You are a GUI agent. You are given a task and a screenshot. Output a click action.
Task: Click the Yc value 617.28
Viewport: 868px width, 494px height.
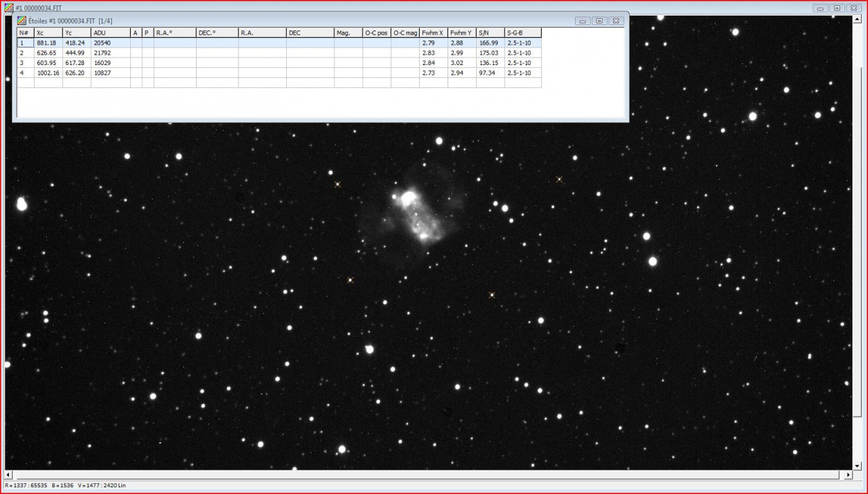pos(75,63)
